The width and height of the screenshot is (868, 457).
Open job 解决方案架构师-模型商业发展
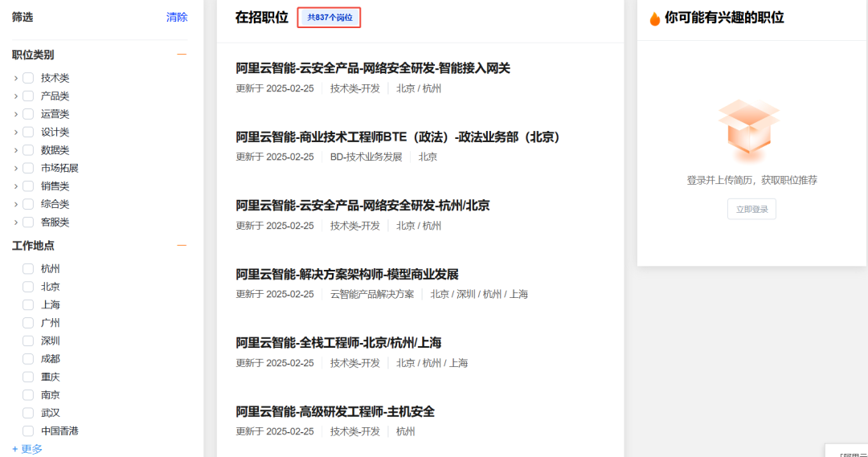point(347,275)
